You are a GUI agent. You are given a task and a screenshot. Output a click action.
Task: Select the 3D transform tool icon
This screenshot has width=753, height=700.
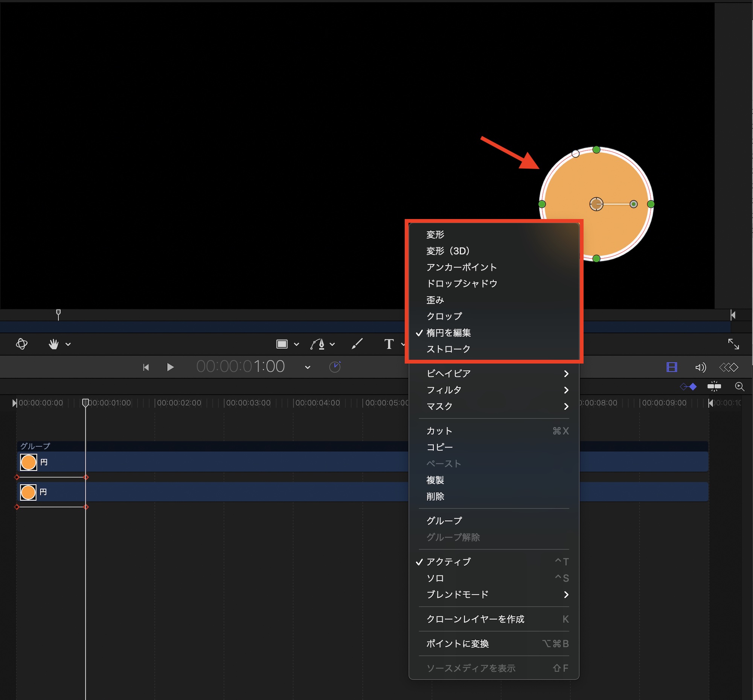point(21,344)
